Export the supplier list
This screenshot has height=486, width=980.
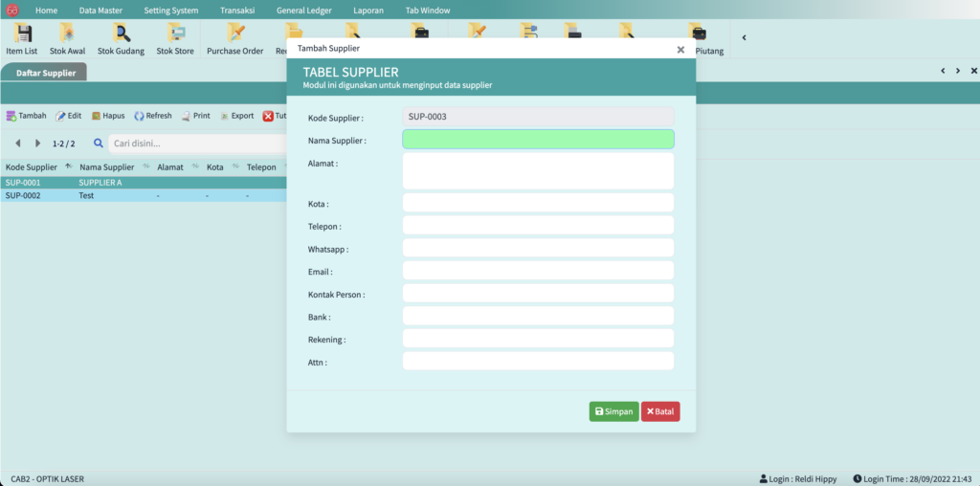[x=236, y=116]
